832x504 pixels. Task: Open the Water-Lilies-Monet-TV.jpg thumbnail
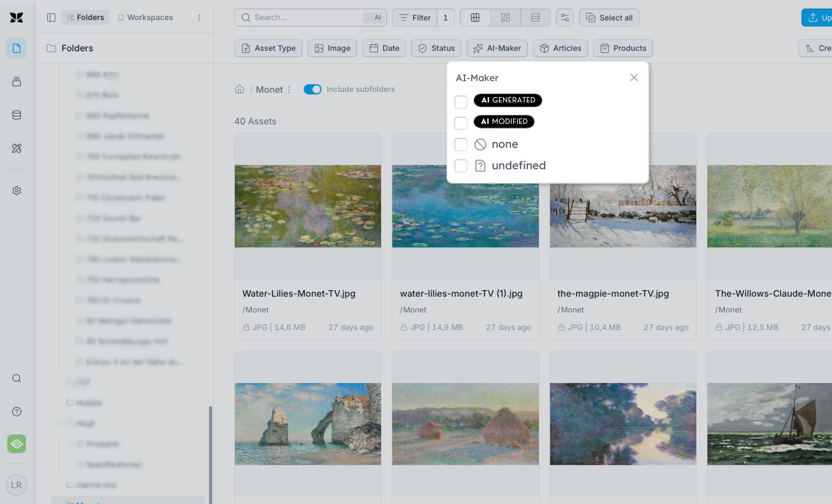click(308, 206)
